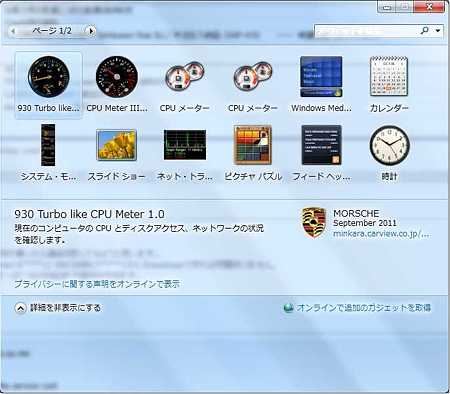Click the September 2011 date text
Screen dimensions: 450x394
[x=365, y=223]
